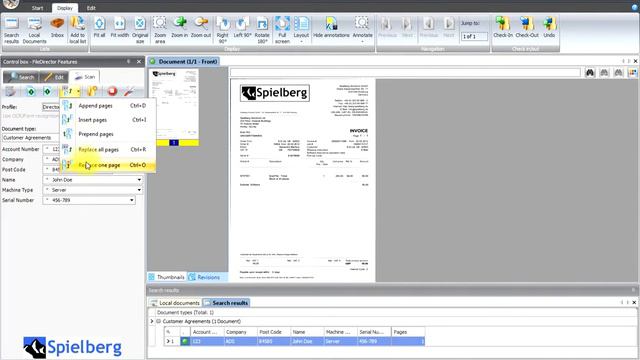Switch Control box to Edit tab
This screenshot has width=640, height=360.
pos(54,77)
